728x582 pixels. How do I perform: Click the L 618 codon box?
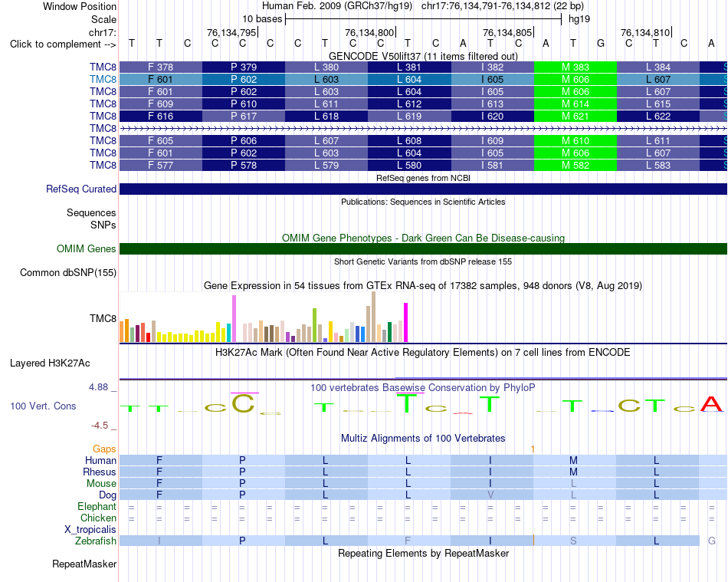tap(326, 116)
